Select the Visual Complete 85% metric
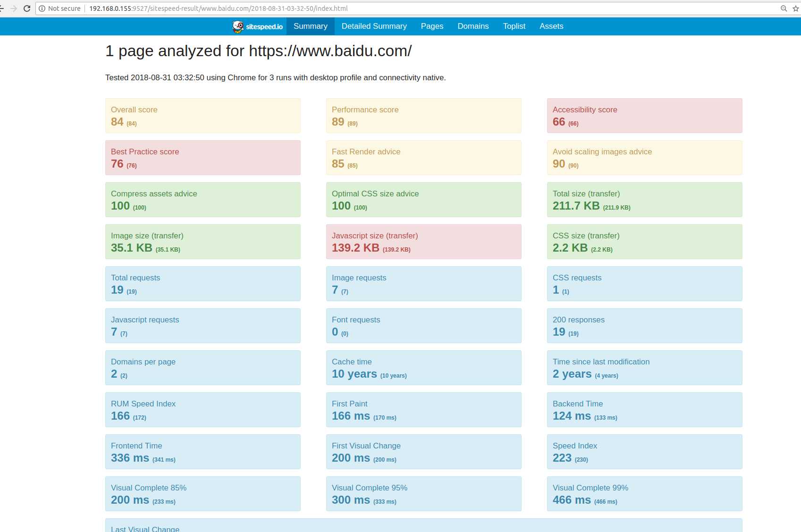Image resolution: width=801 pixels, height=532 pixels. 202,494
